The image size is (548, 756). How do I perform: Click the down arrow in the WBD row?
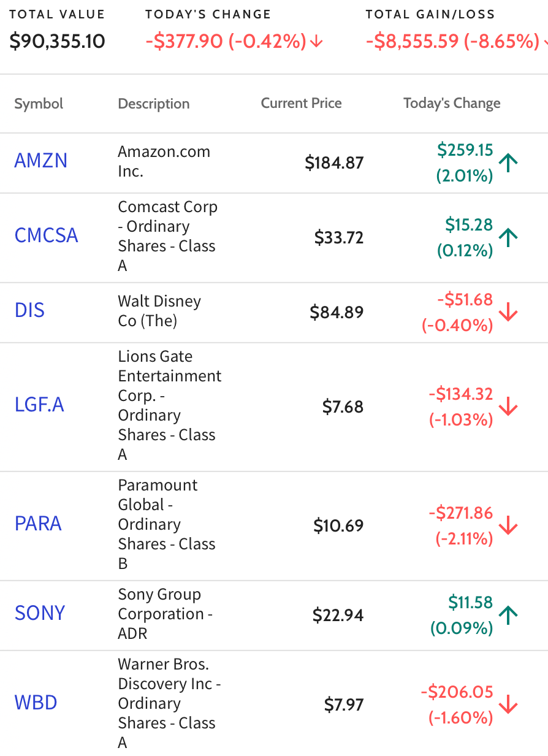point(508,705)
